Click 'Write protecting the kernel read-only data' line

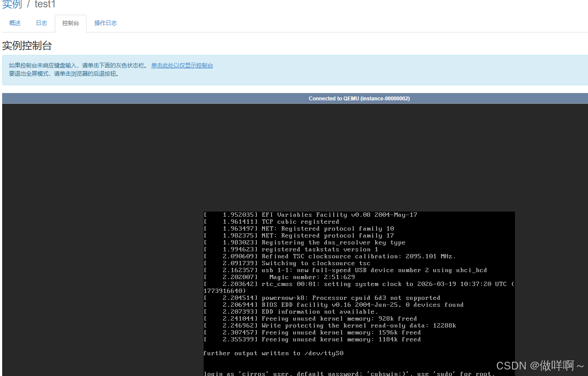pyautogui.click(x=330, y=326)
